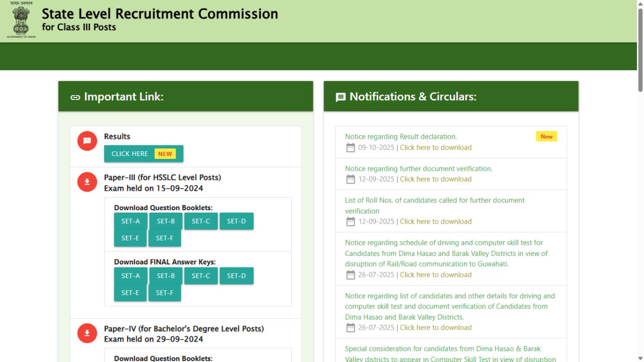Download FINAL Answer Key SET-C
Viewport: 644px width, 362px height.
201,276
